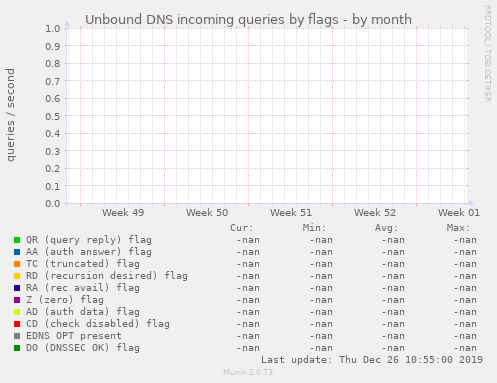Viewport: 497px width, 383px height.
Task: Click the 'Munin 2.0.73' footer text
Action: click(248, 372)
